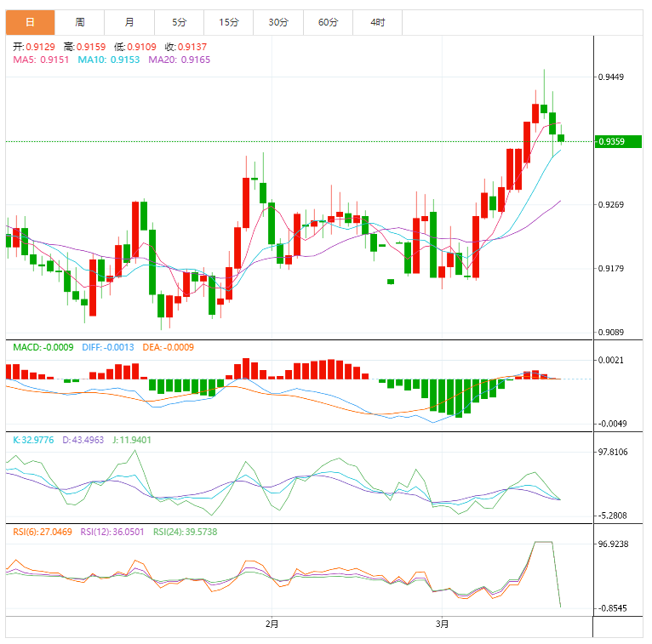Click the highest-wick green candle near 0.9449
The image size is (652, 644).
(544, 109)
